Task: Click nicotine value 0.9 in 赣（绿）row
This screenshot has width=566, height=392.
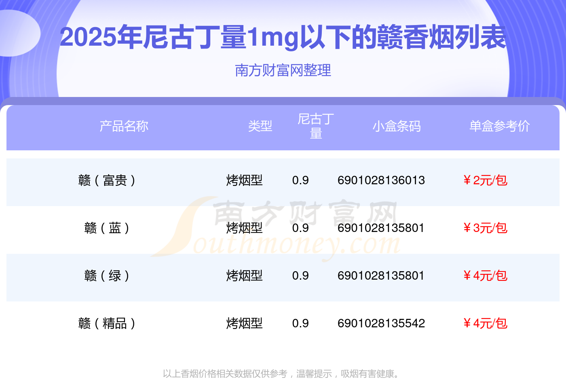Action: point(300,276)
